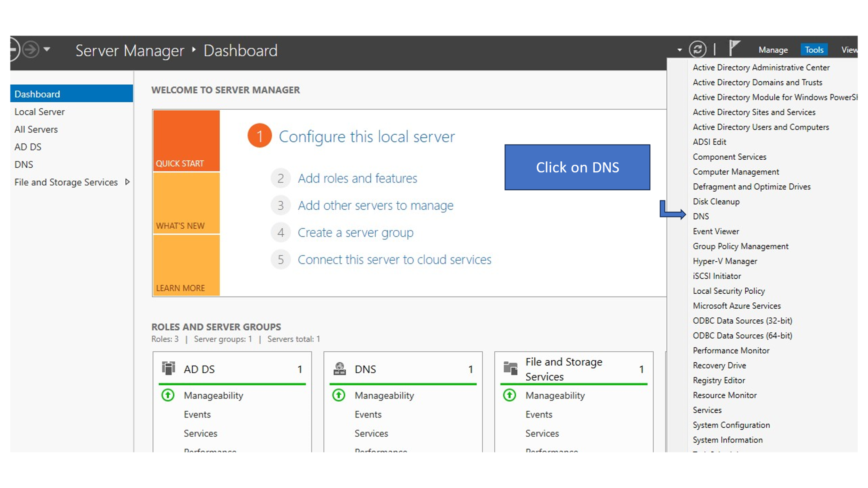Open Microsoft Azure Services

[x=736, y=306]
